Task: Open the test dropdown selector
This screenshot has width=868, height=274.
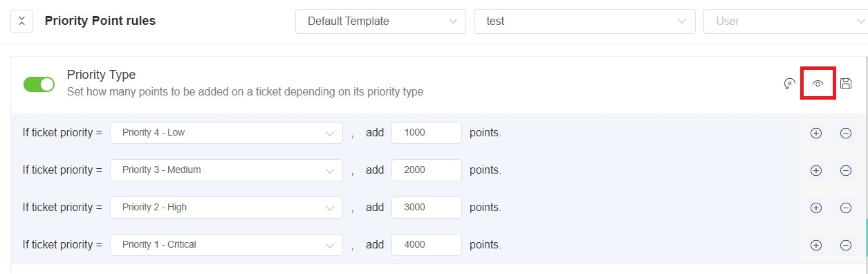Action: [585, 21]
